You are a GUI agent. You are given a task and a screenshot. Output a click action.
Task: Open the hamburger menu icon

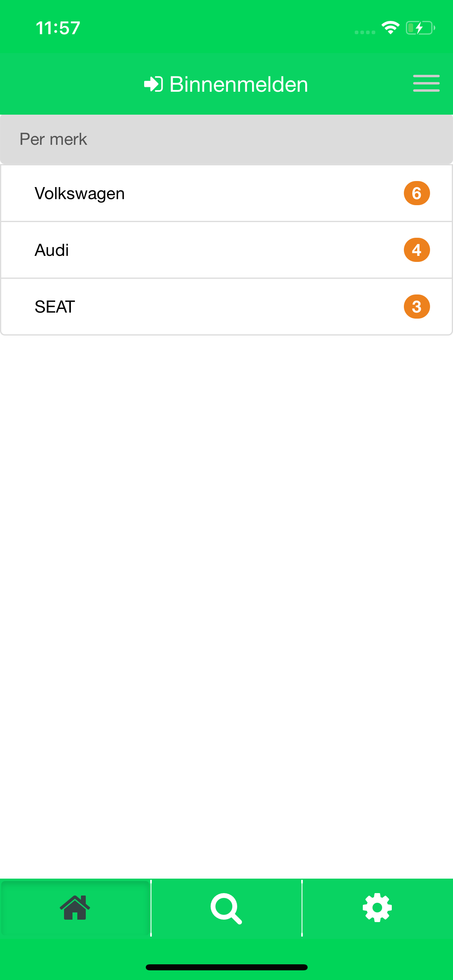coord(426,83)
